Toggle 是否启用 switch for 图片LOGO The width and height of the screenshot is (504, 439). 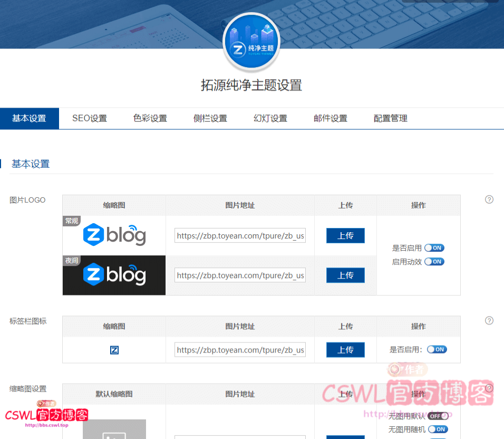click(x=434, y=248)
